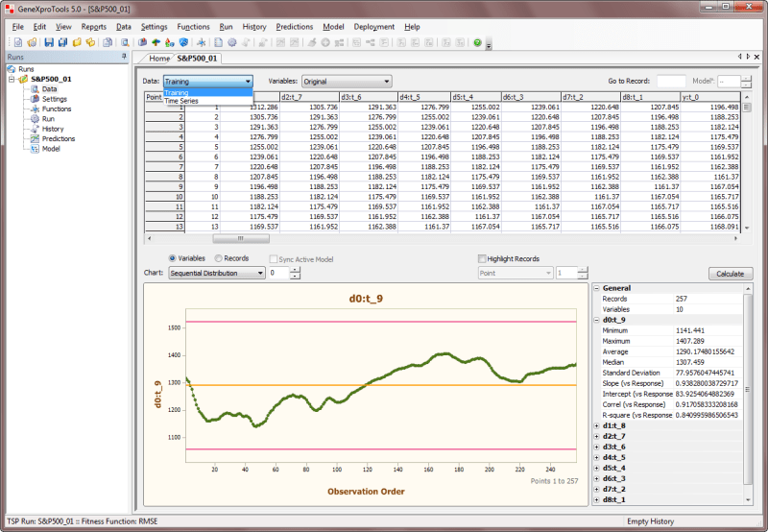Click the blue shield toolbar icon
768x532 pixels.
click(183, 42)
